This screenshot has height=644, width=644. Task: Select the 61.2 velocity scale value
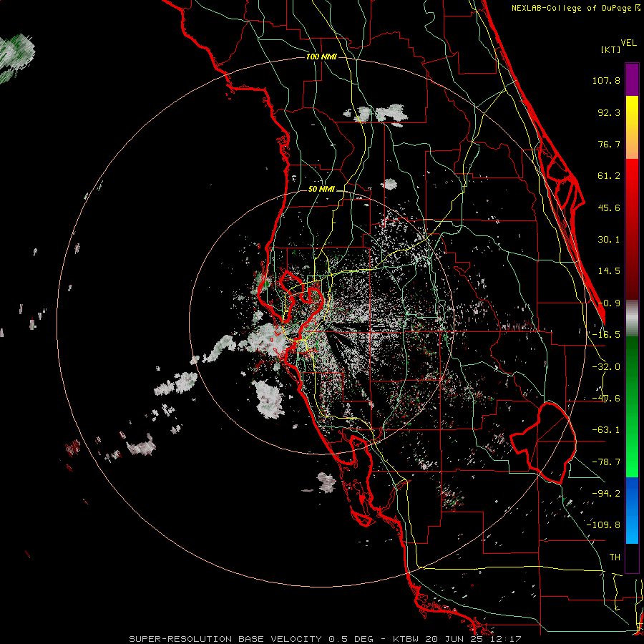[609, 176]
